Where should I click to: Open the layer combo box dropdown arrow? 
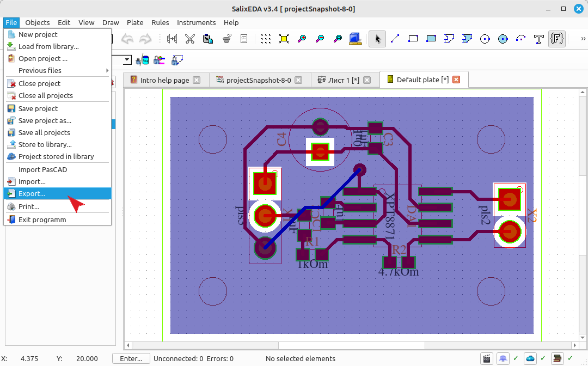click(127, 60)
